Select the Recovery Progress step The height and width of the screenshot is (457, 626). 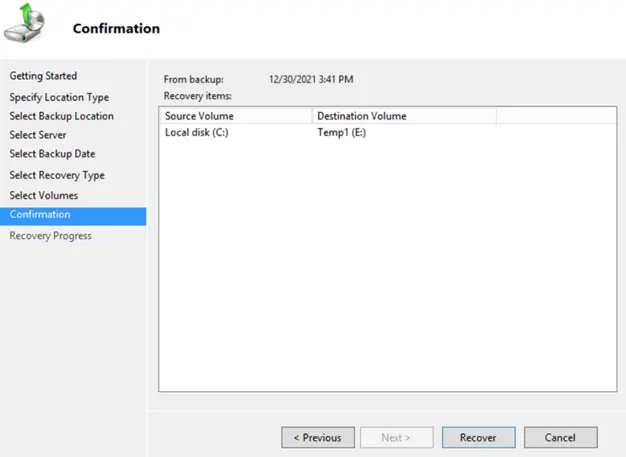pos(50,236)
